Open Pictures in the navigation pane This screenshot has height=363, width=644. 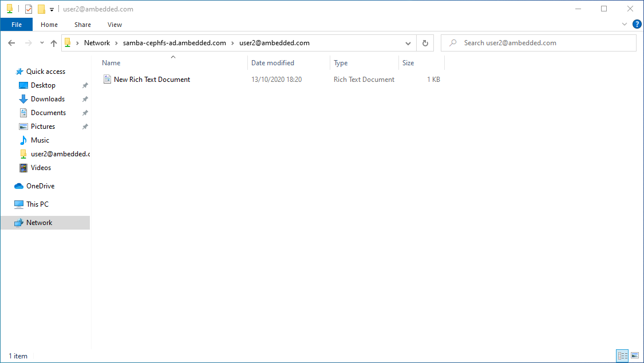tap(43, 127)
